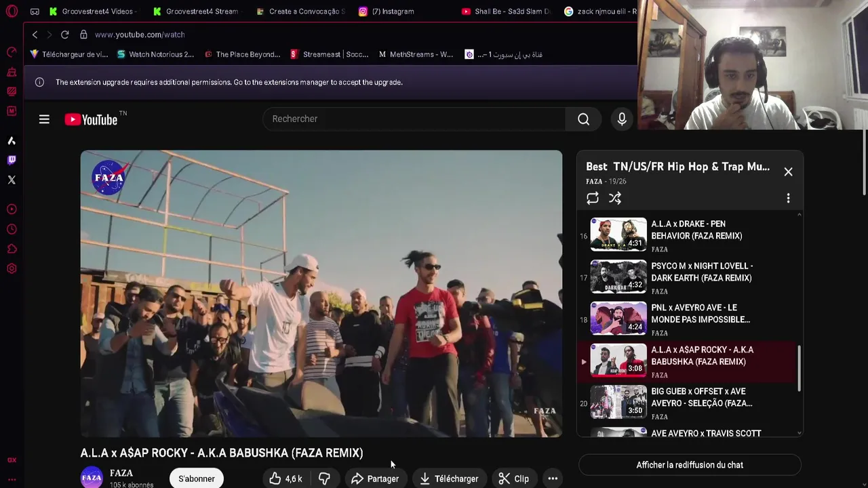Screen dimensions: 868x488
Task: Click the GX Corner gamepad icon
Action: pyautogui.click(x=35, y=12)
